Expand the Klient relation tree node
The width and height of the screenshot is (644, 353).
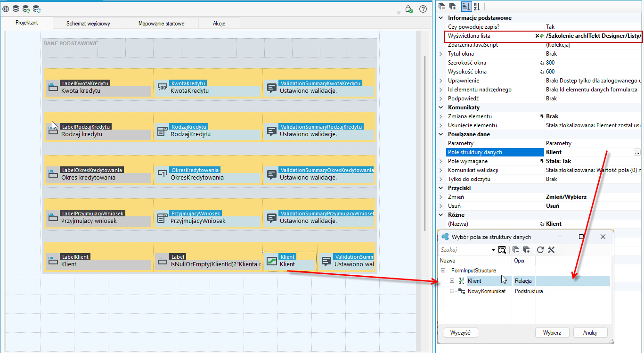click(x=452, y=281)
